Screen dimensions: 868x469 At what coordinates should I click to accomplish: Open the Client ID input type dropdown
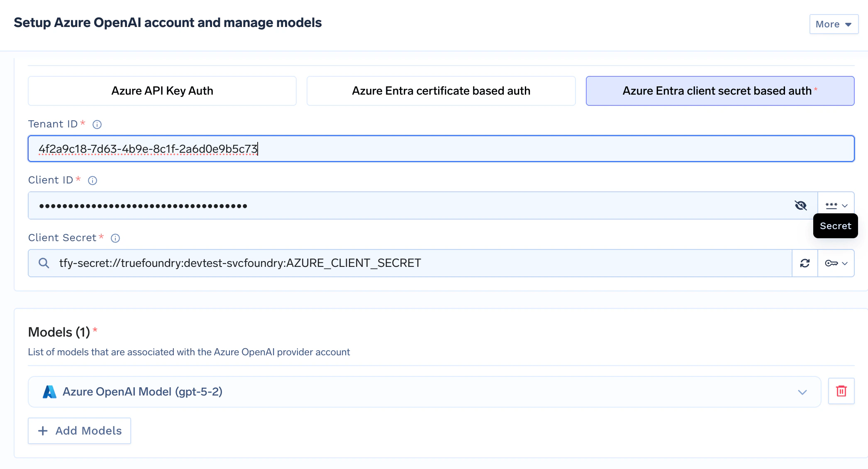[x=836, y=205]
